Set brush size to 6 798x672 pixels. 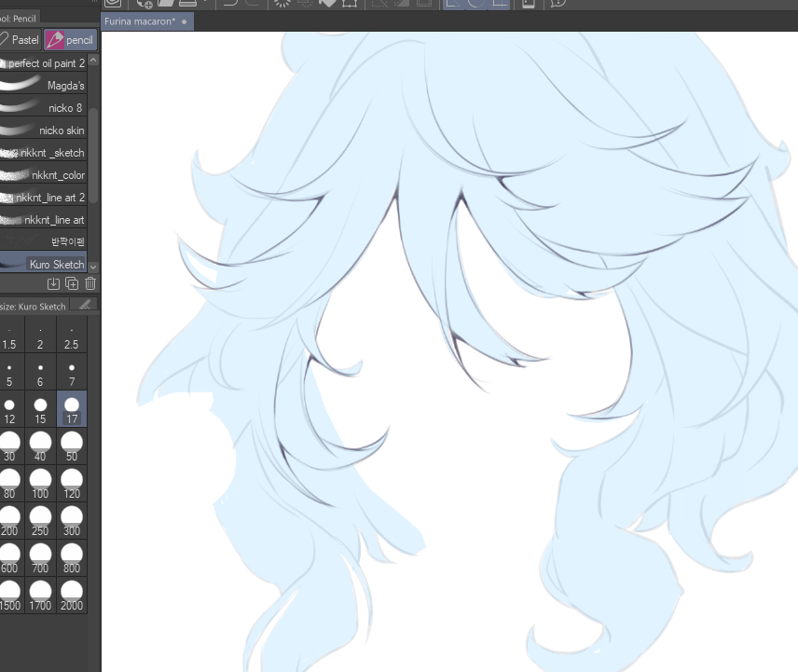tap(40, 373)
